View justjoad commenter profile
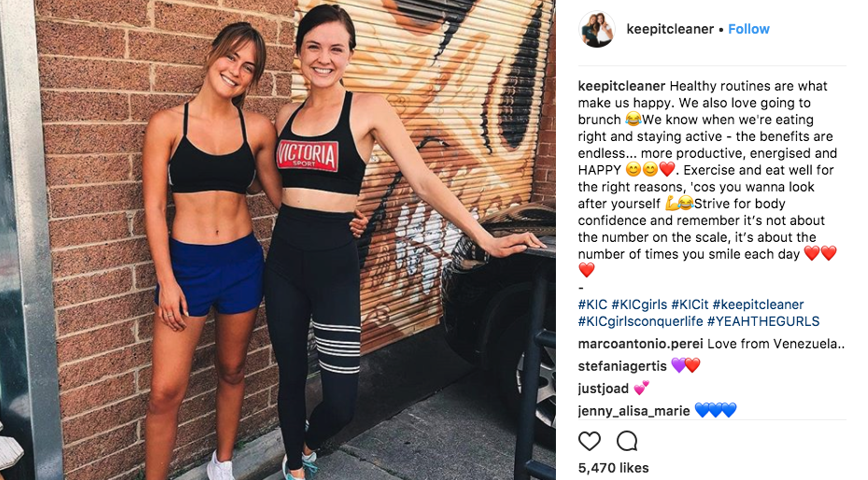The height and width of the screenshot is (480, 868). (x=604, y=388)
